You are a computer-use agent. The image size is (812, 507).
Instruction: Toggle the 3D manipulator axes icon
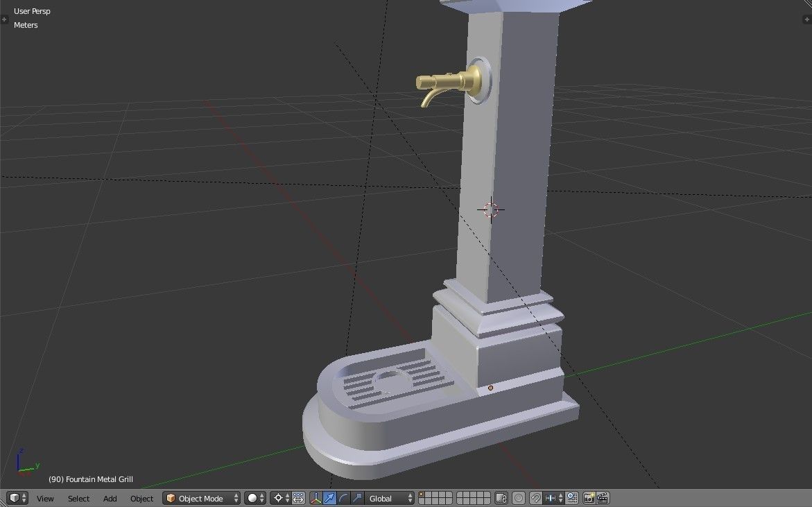[316, 498]
